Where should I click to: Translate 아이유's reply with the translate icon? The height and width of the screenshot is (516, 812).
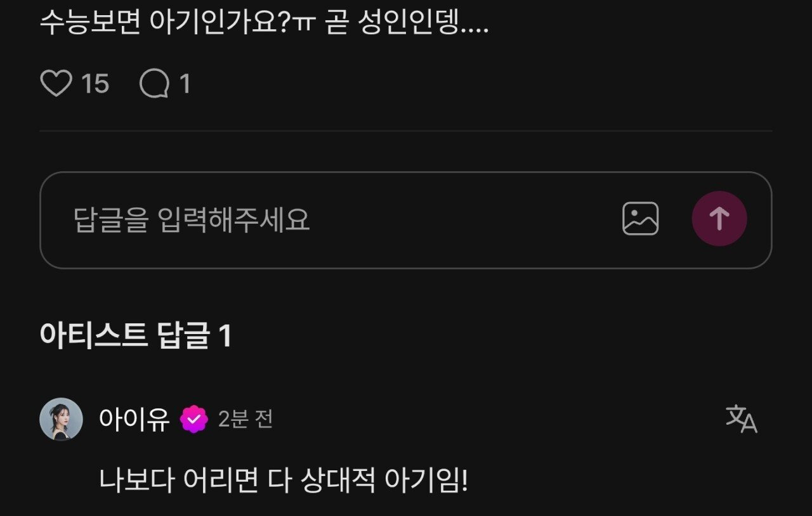pos(741,419)
